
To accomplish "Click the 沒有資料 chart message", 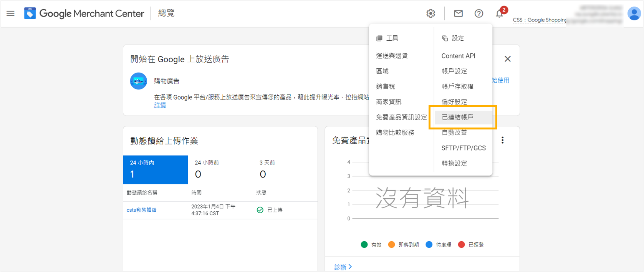I will (x=422, y=198).
